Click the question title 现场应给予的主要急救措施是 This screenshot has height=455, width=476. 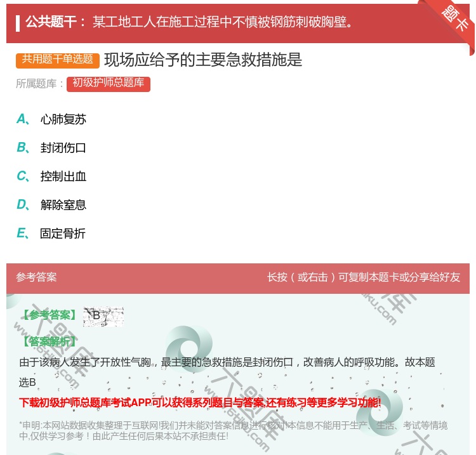coord(203,60)
